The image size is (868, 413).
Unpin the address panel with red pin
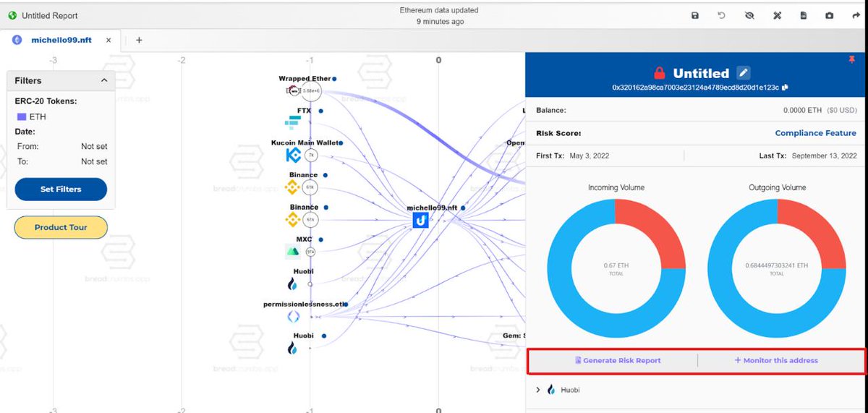tap(851, 59)
